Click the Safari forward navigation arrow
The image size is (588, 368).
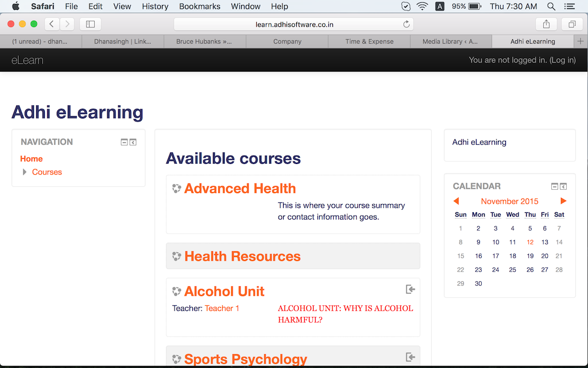(67, 24)
